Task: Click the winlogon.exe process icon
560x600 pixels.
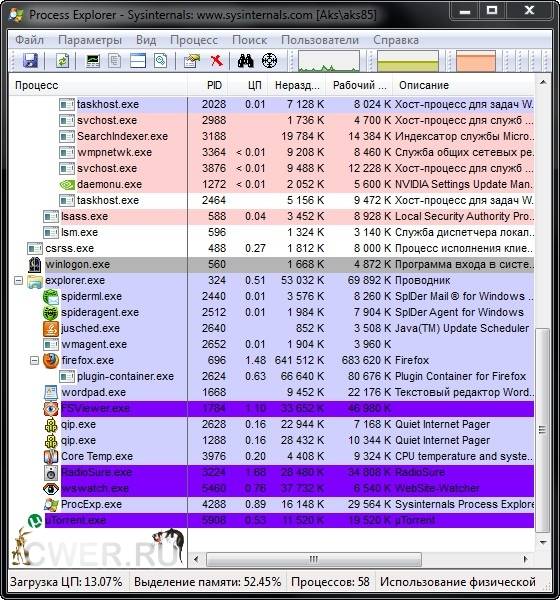Action: coord(34,264)
